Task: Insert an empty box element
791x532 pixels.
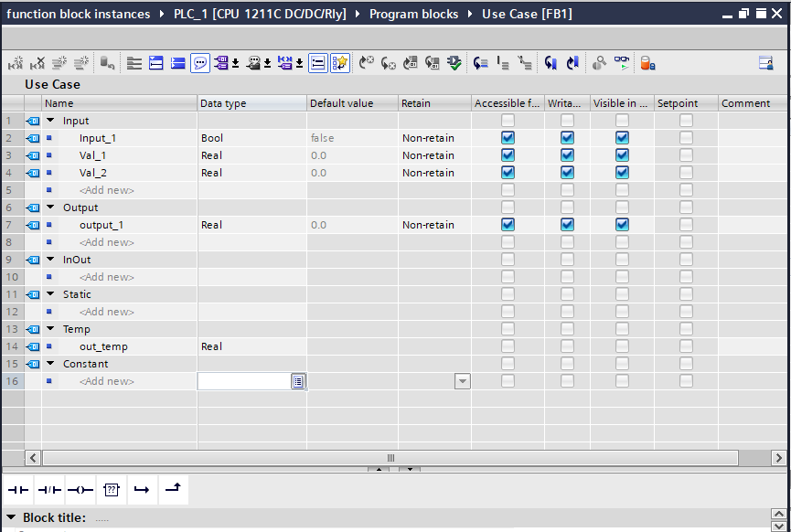Action: pyautogui.click(x=112, y=490)
